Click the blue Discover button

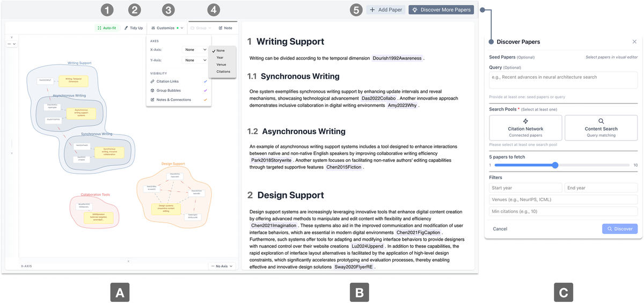click(620, 229)
